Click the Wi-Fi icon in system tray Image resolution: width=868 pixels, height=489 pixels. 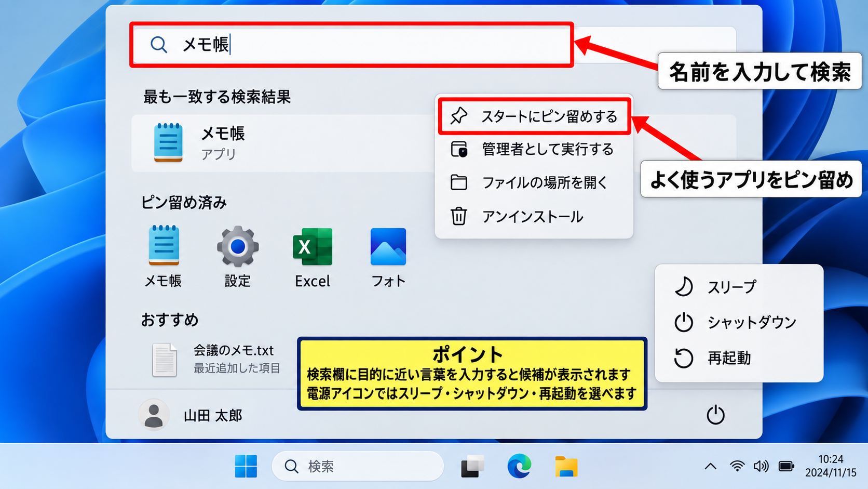click(x=737, y=466)
